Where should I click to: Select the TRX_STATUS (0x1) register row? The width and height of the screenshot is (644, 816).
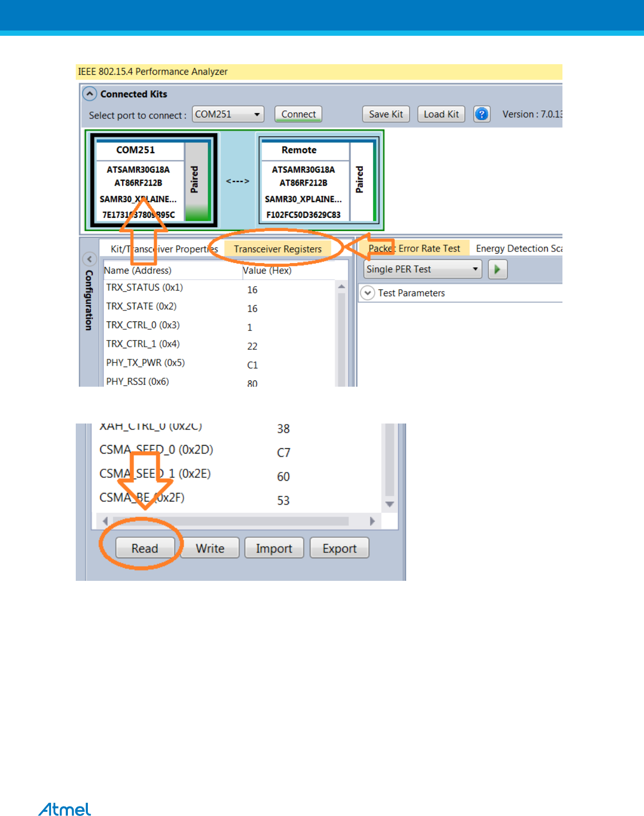pos(219,288)
